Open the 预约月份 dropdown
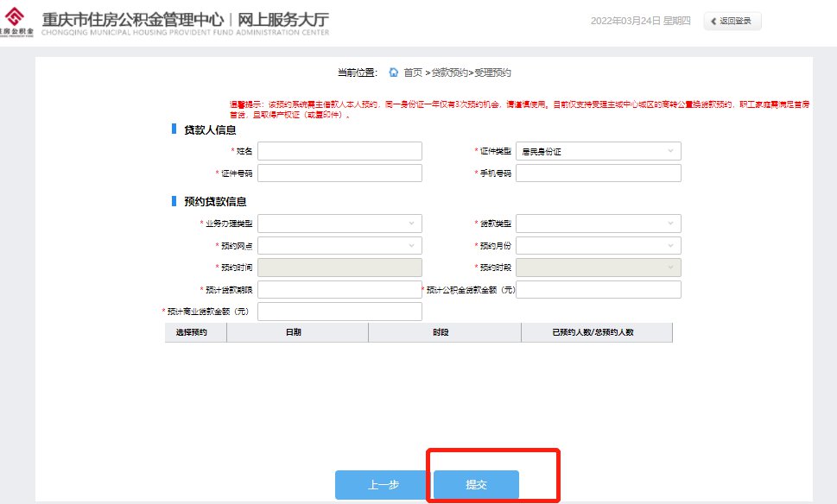Screen dimensions: 837x504 [x=598, y=246]
